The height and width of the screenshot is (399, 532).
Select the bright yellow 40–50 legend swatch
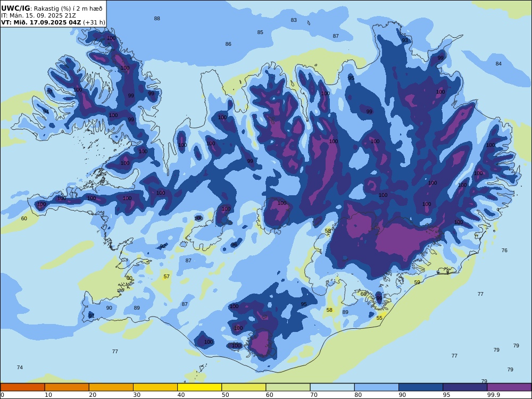[x=199, y=387]
